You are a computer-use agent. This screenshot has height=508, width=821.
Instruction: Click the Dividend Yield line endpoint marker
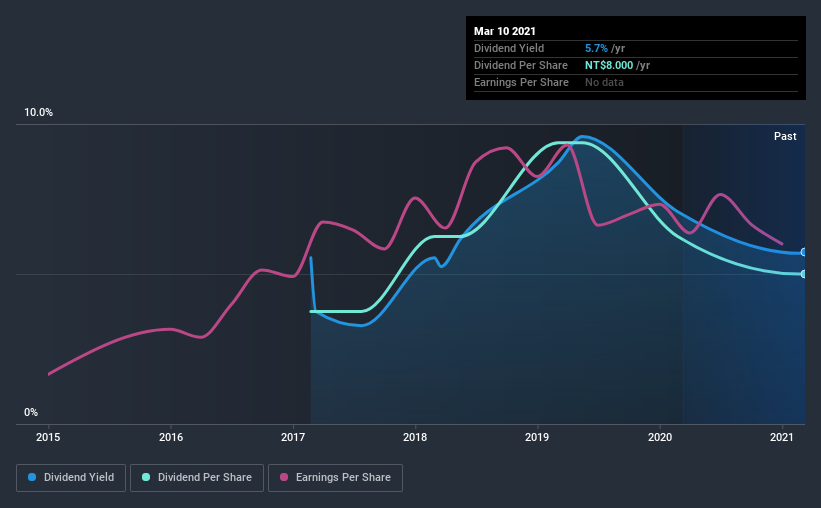click(x=803, y=252)
